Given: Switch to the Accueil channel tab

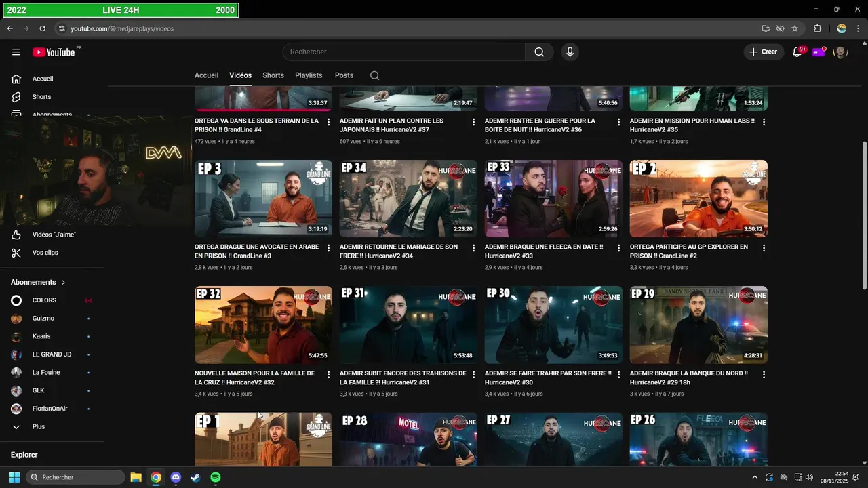Looking at the screenshot, I should [206, 75].
